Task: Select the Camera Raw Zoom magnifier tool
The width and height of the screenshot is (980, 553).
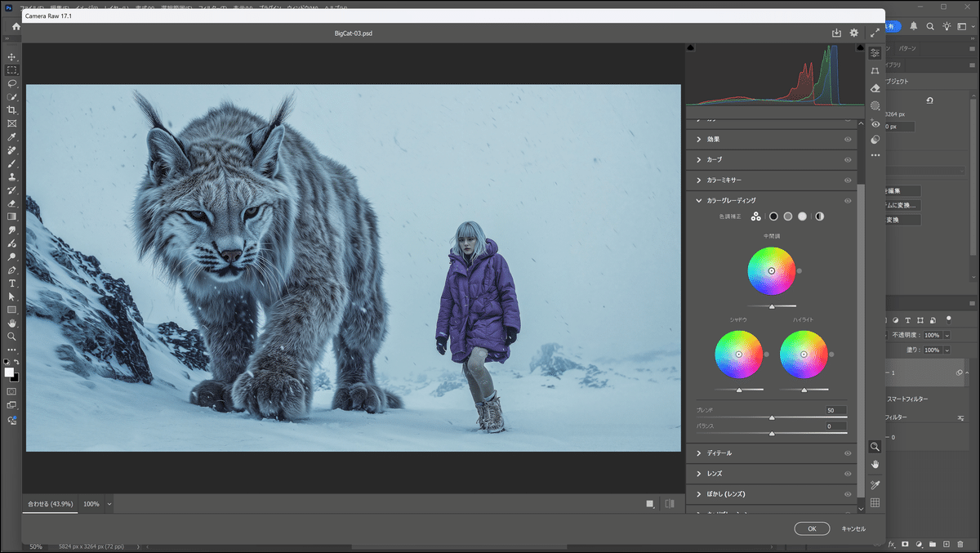Action: pos(875,447)
